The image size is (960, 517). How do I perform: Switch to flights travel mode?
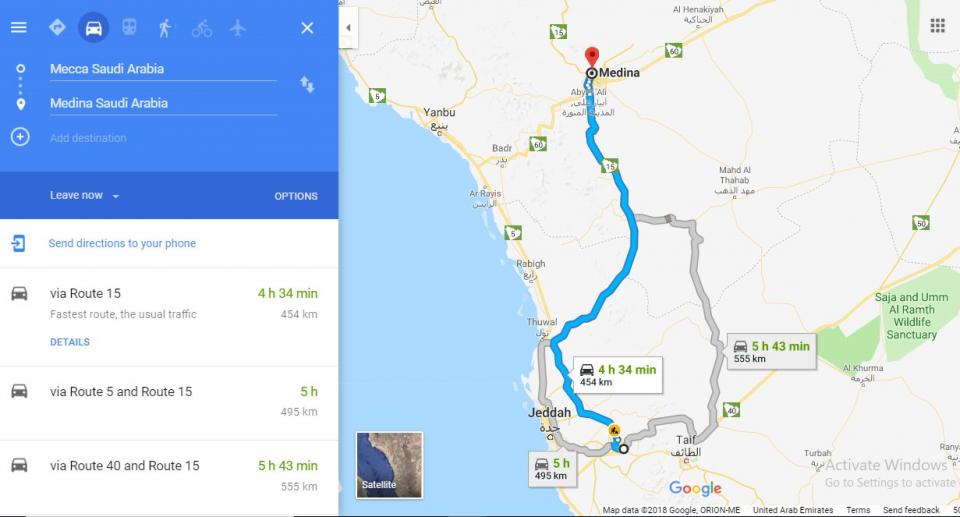pos(238,28)
